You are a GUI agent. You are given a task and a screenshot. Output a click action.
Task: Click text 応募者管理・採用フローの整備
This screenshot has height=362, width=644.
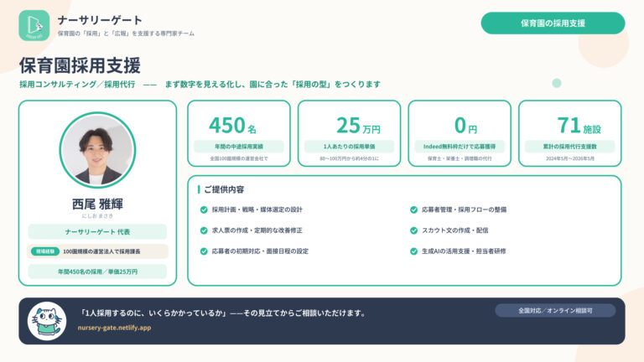coord(464,209)
